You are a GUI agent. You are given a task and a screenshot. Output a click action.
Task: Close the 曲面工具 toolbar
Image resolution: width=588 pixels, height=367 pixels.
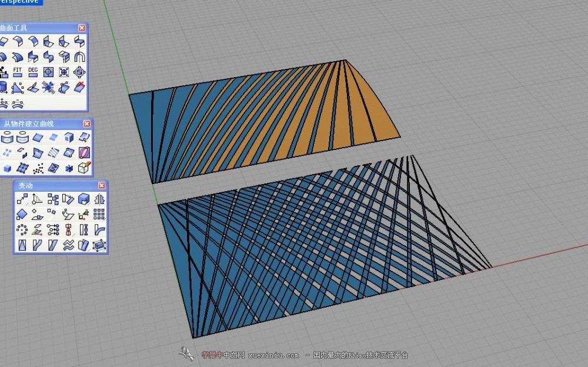click(x=82, y=28)
